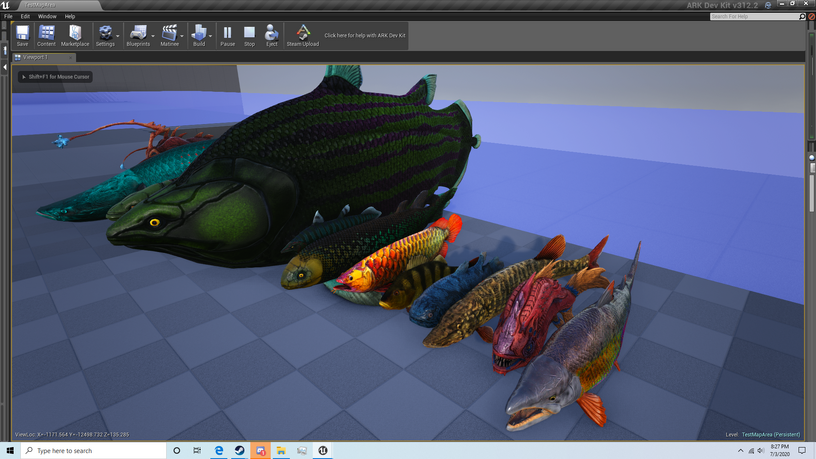The width and height of the screenshot is (816, 459).
Task: Expand the Matinee dropdown arrow
Action: point(182,36)
